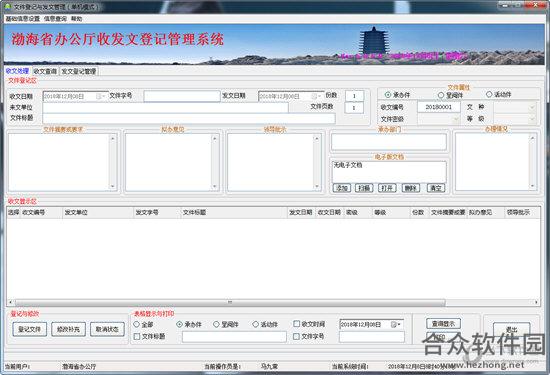Click the 扫描 button
Viewport: 550px width, 375px height.
364,188
